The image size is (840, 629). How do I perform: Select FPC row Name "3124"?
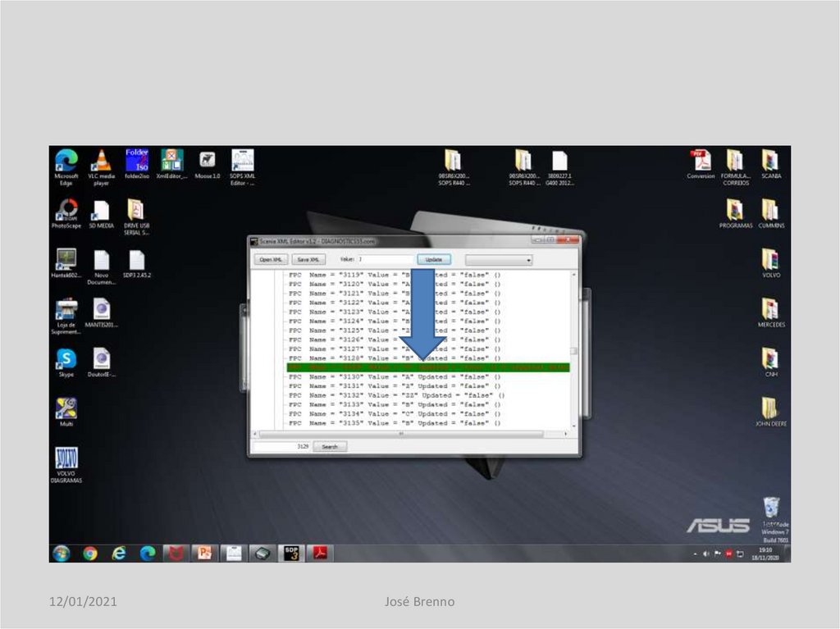[x=395, y=321]
